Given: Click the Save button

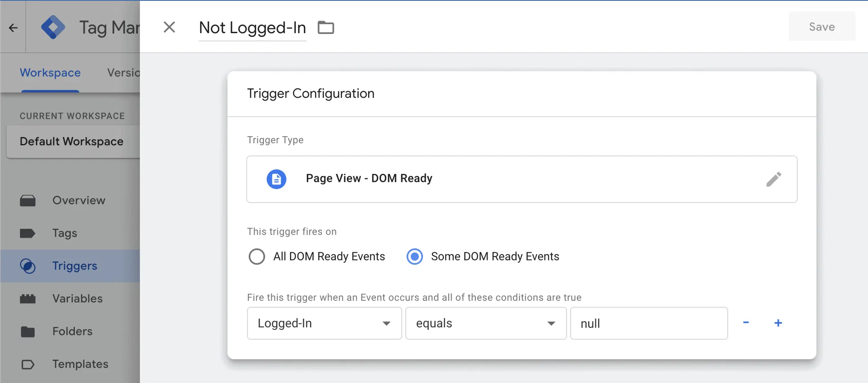Looking at the screenshot, I should pos(821,27).
